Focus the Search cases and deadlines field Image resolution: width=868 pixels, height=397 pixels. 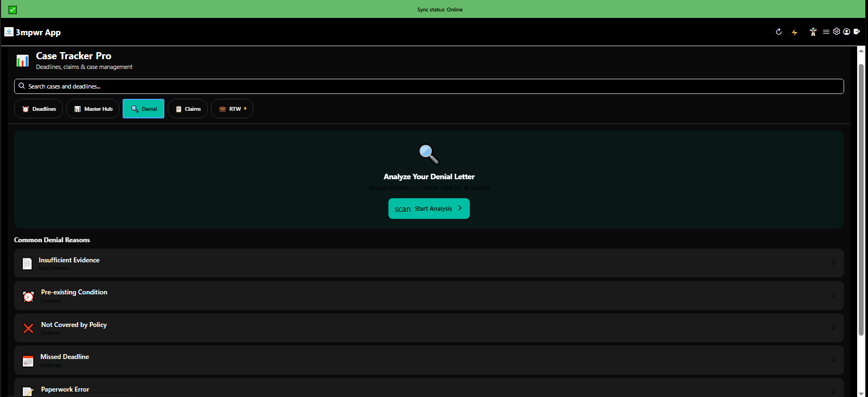pos(429,86)
